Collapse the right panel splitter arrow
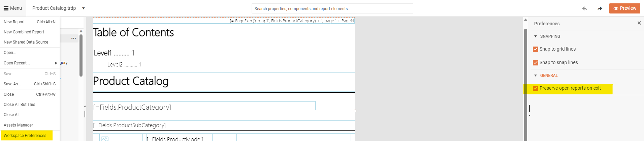 (529, 116)
